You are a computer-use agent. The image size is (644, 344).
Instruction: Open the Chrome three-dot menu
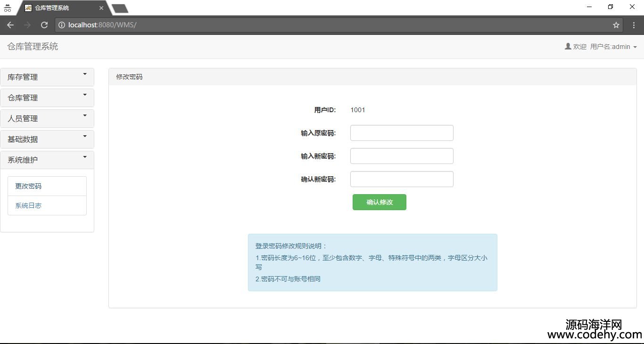pyautogui.click(x=634, y=25)
